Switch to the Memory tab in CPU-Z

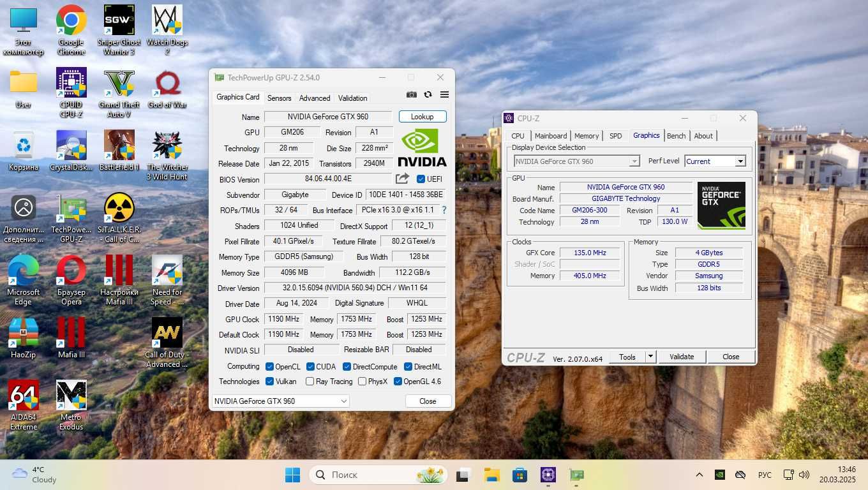pos(587,136)
